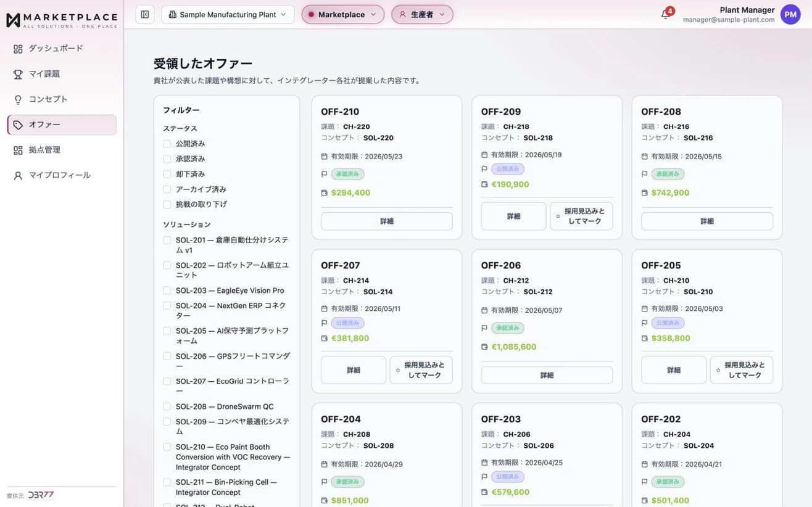Check SOL-205 AI保守予測プラットフォーム filter

tap(167, 331)
